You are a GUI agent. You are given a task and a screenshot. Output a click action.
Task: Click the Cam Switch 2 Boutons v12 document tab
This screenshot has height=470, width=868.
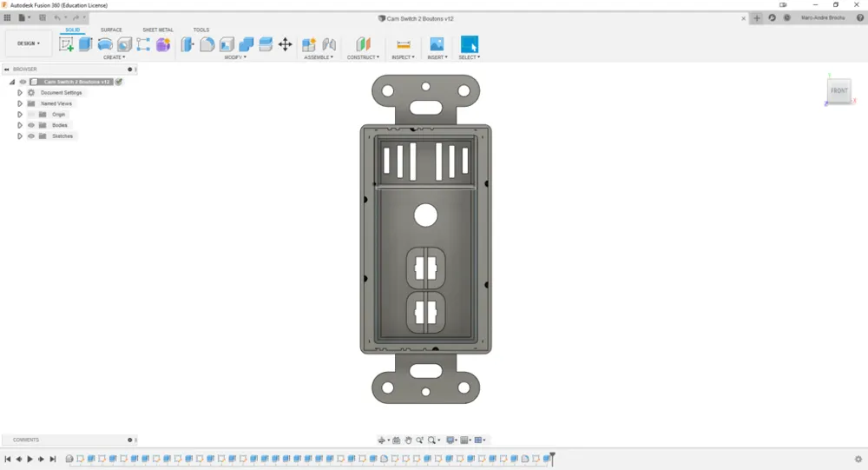tap(416, 18)
